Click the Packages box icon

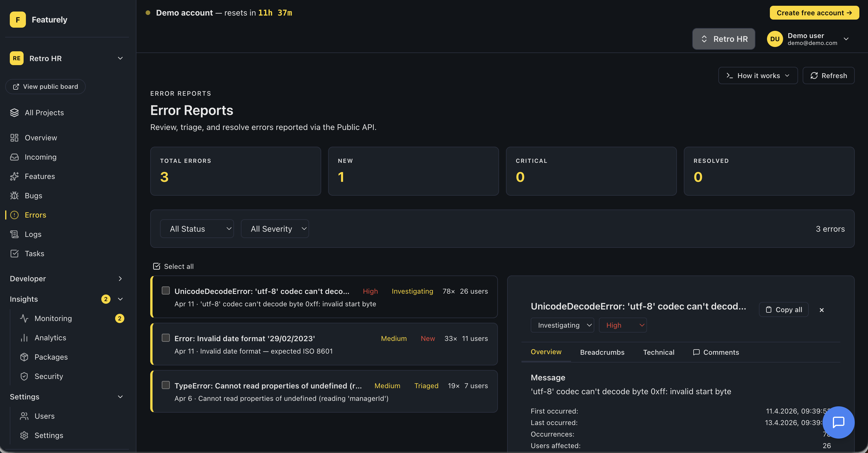[x=24, y=357]
